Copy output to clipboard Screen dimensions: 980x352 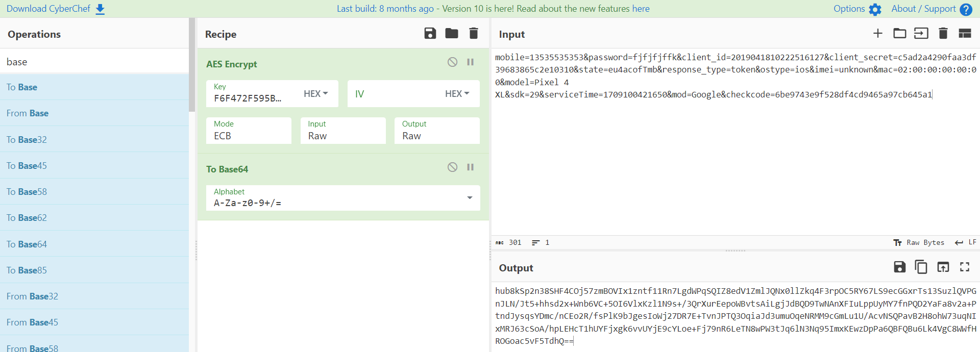[921, 267]
